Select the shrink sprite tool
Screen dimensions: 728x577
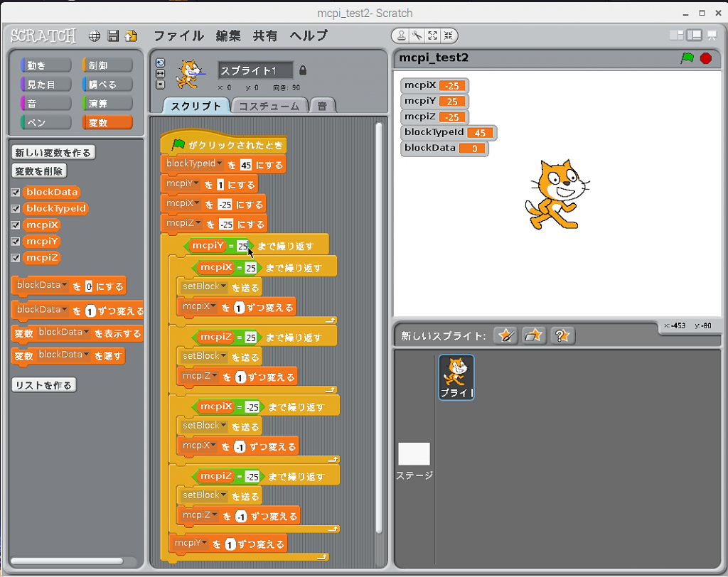(x=448, y=36)
